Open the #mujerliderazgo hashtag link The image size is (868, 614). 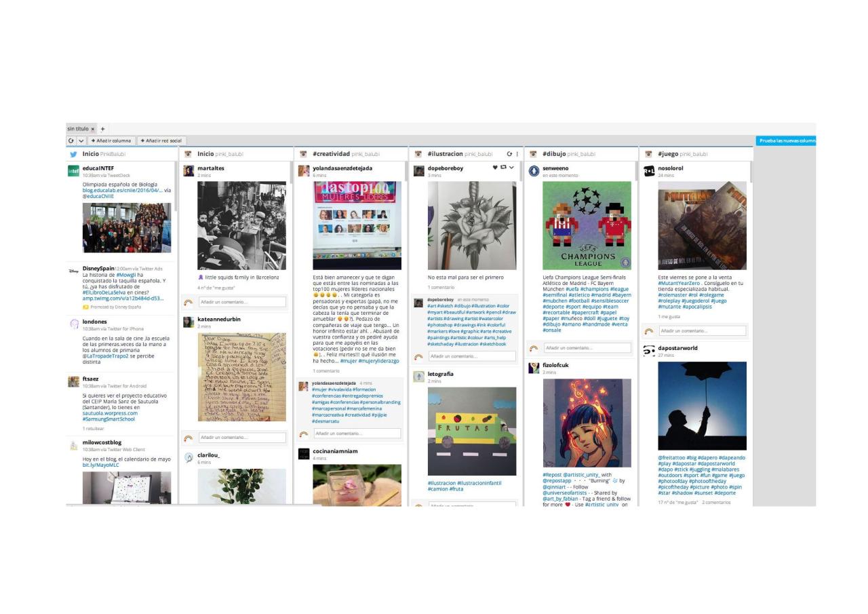point(378,361)
